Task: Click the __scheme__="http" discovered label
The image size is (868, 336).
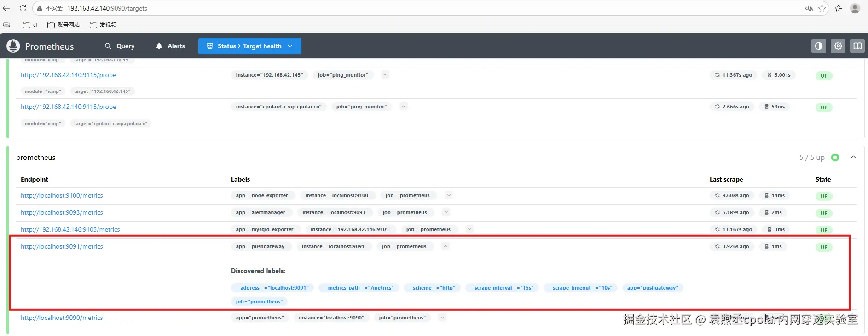Action: pyautogui.click(x=432, y=288)
